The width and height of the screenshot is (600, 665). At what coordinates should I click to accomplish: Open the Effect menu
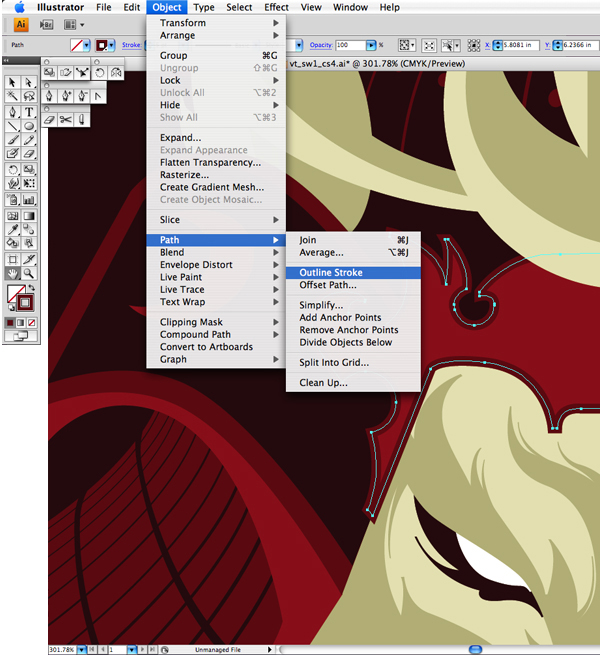pos(276,7)
